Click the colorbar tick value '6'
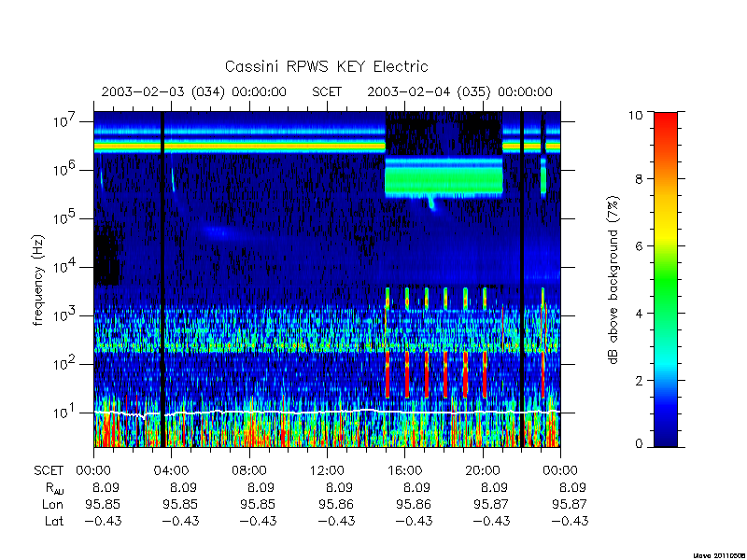The width and height of the screenshot is (747, 560). (x=639, y=246)
